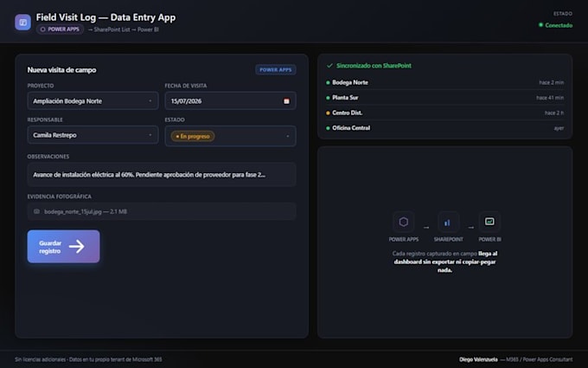Click the Field Visit Log app icon
Image resolution: width=588 pixels, height=368 pixels.
pyautogui.click(x=22, y=23)
